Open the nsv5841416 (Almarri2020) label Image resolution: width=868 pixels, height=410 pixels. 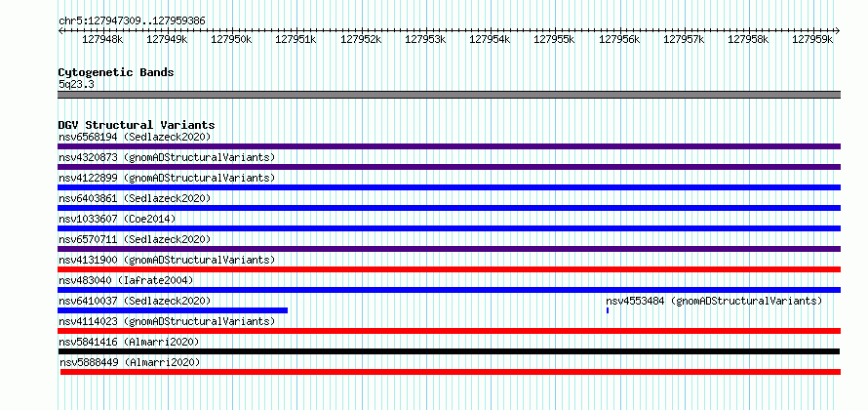[129, 342]
